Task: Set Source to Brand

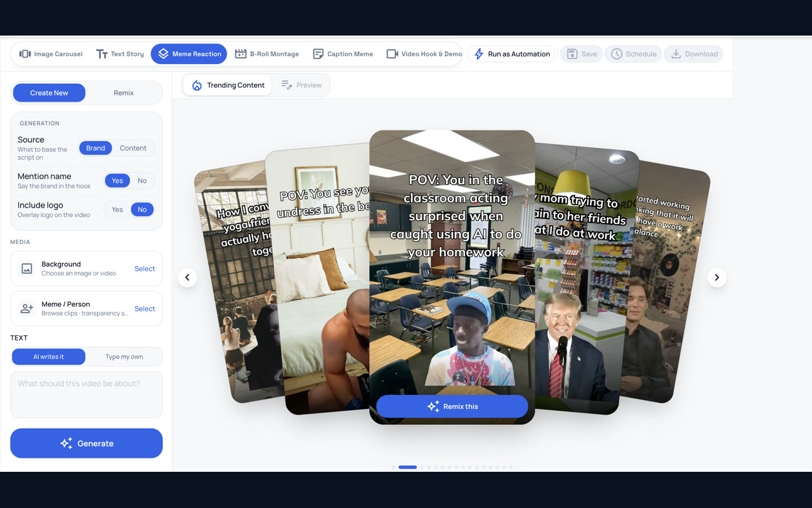Action: pyautogui.click(x=96, y=148)
